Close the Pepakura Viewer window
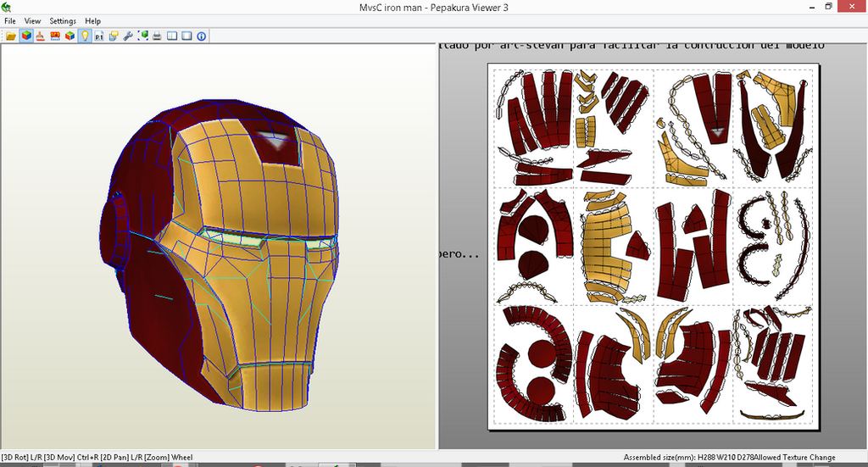 click(x=853, y=7)
